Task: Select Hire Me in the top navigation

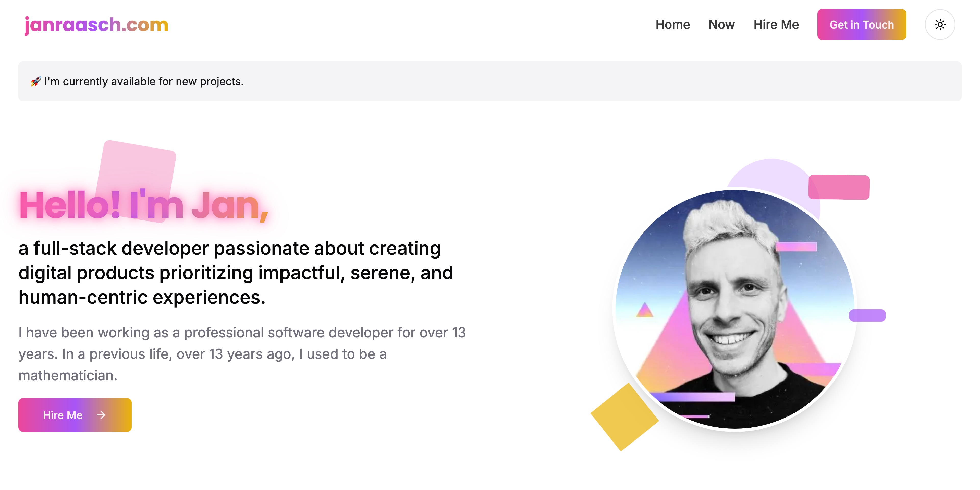Action: [x=776, y=24]
